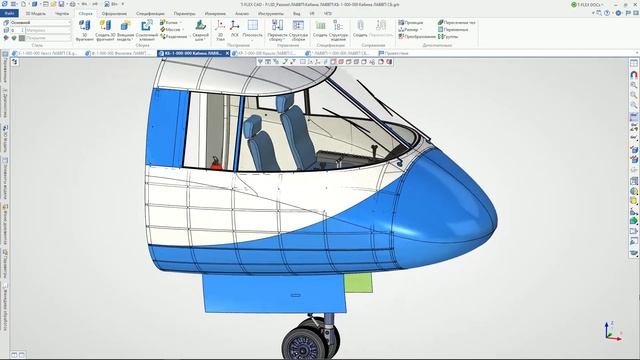Image resolution: width=640 pixels, height=360 pixels.
Task: Click Создать 3D фрагмент
Action: click(x=105, y=30)
